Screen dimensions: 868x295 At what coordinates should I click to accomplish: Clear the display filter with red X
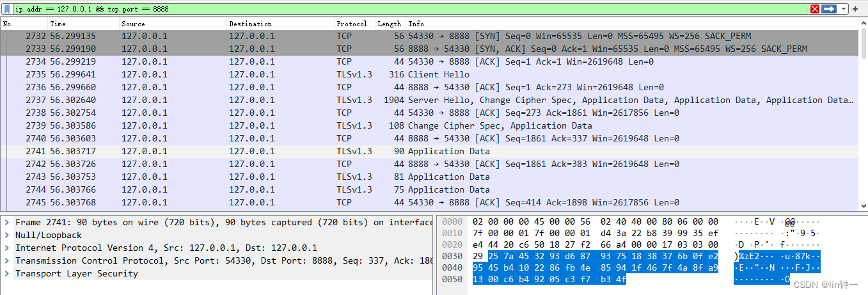(815, 9)
